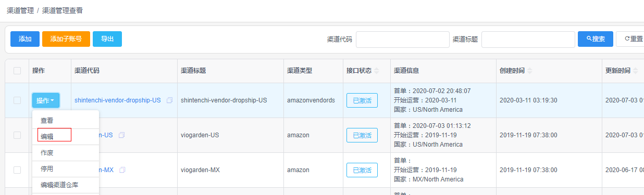Focus the 渠道代码 search input

pos(402,39)
